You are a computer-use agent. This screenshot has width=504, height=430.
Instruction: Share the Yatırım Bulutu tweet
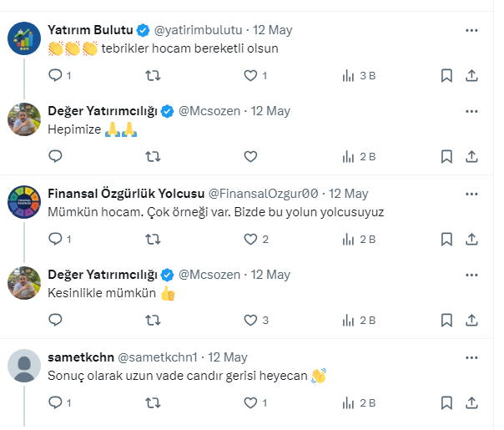pyautogui.click(x=471, y=76)
